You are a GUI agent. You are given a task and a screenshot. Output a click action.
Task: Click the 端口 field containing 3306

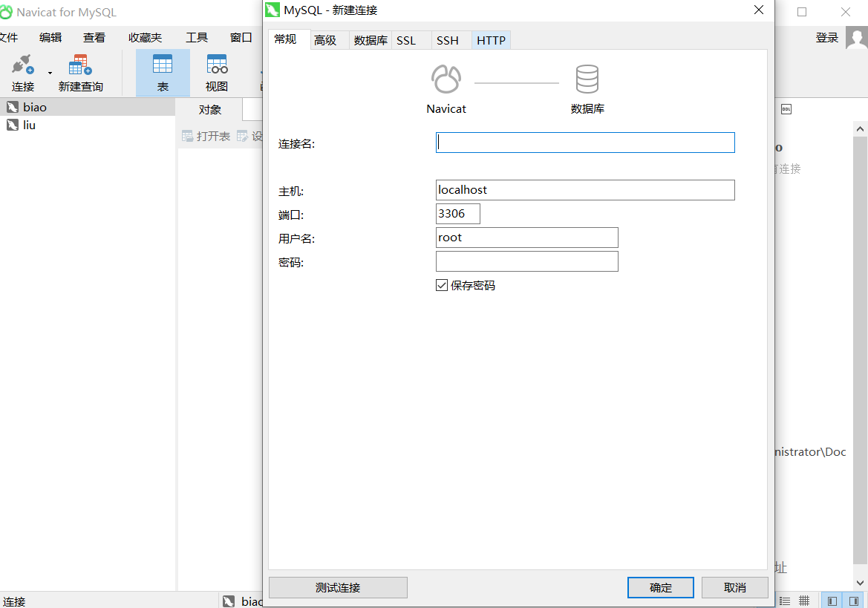(458, 214)
